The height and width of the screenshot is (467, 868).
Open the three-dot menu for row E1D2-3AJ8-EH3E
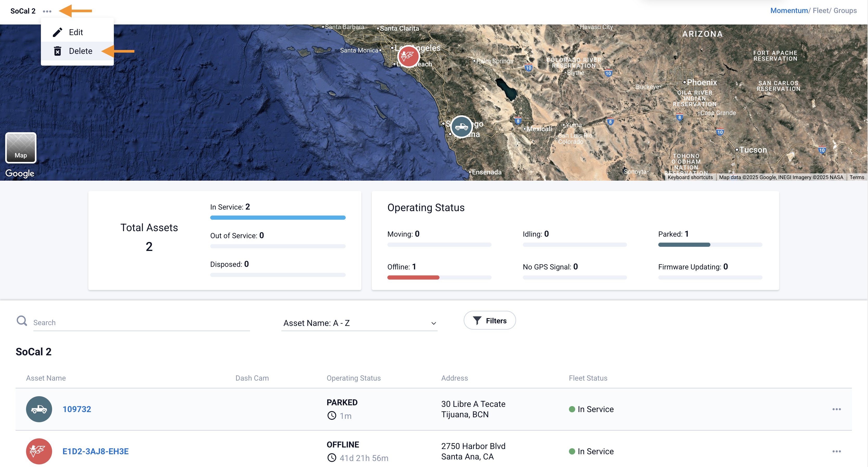pyautogui.click(x=836, y=451)
